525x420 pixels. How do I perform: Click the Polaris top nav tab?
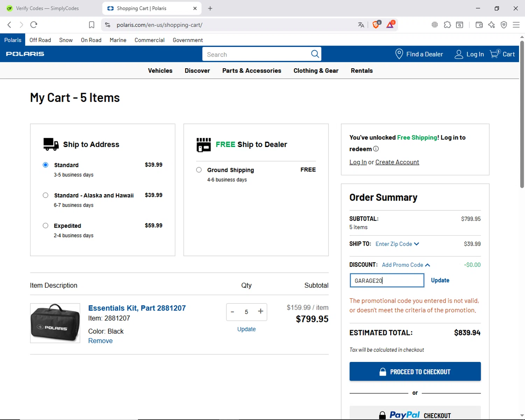[x=13, y=40]
